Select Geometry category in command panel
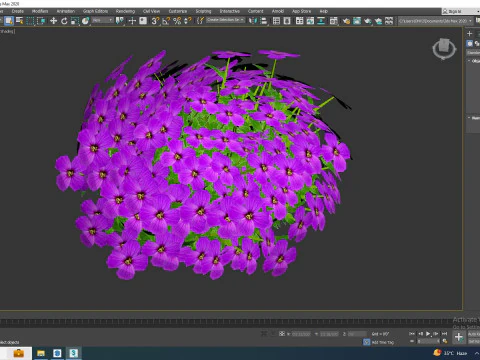This screenshot has height=360, width=480. [470, 43]
